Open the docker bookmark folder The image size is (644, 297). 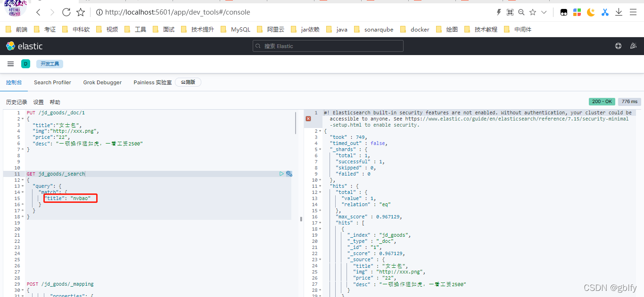(x=415, y=29)
